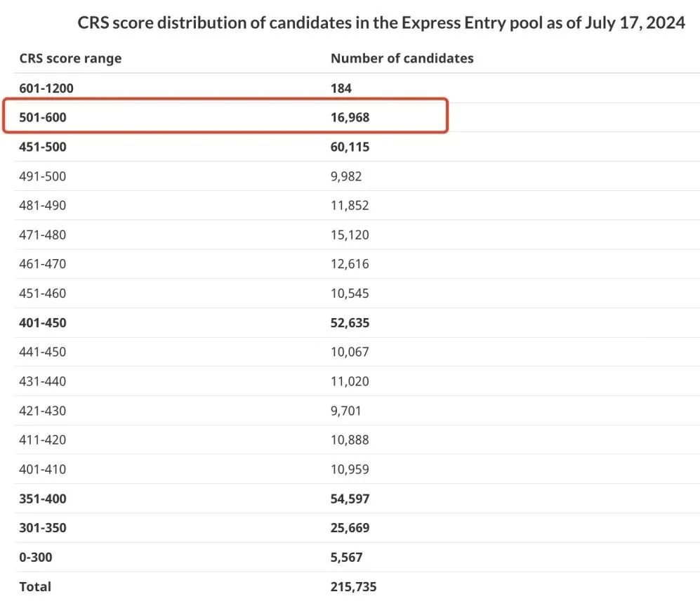The image size is (700, 613).
Task: Click the 491-500 sub-range row label
Action: coord(42,176)
